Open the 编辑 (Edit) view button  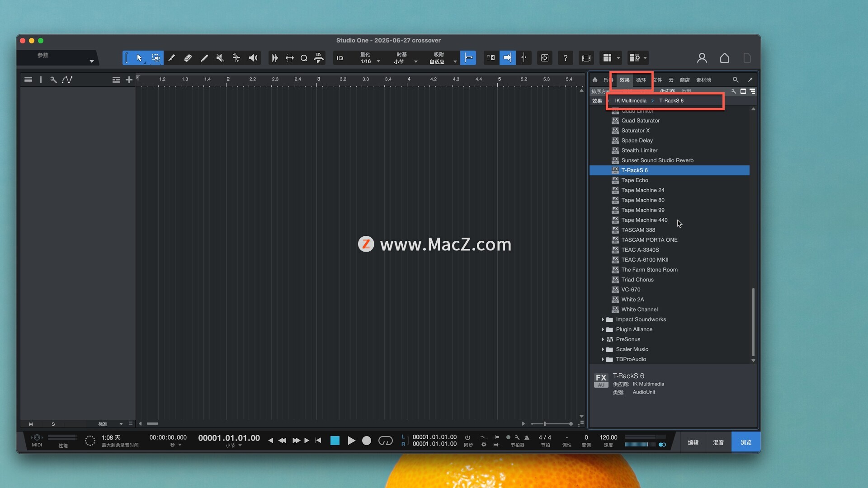pyautogui.click(x=693, y=442)
